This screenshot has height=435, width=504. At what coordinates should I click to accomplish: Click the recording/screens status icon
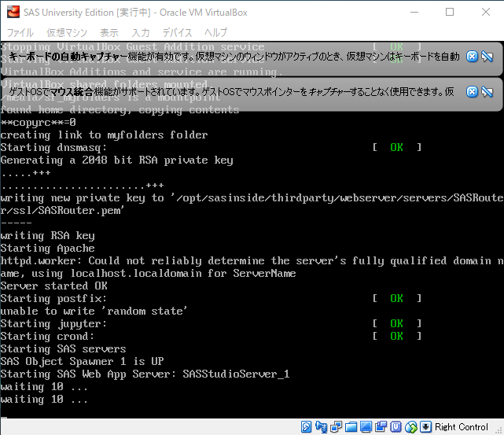[x=381, y=427]
